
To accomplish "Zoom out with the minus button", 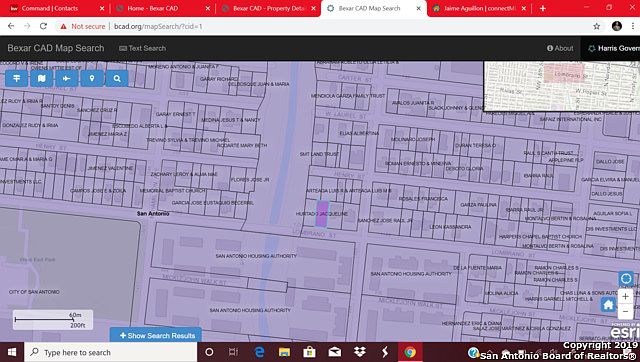I will [x=625, y=312].
